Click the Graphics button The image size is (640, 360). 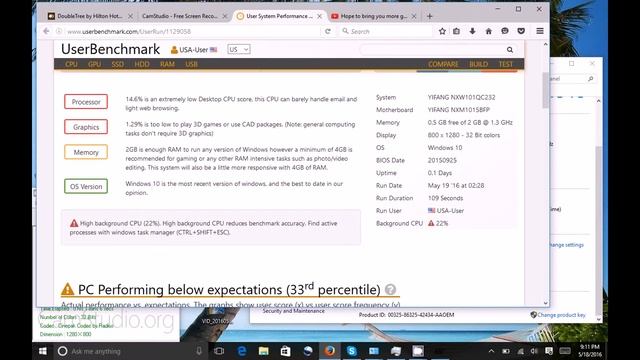86,127
